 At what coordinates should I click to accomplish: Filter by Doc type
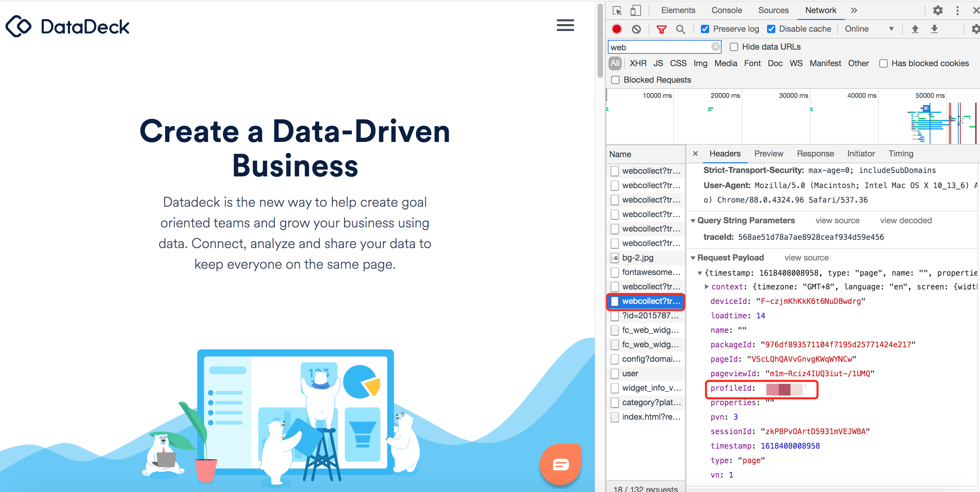pyautogui.click(x=775, y=63)
